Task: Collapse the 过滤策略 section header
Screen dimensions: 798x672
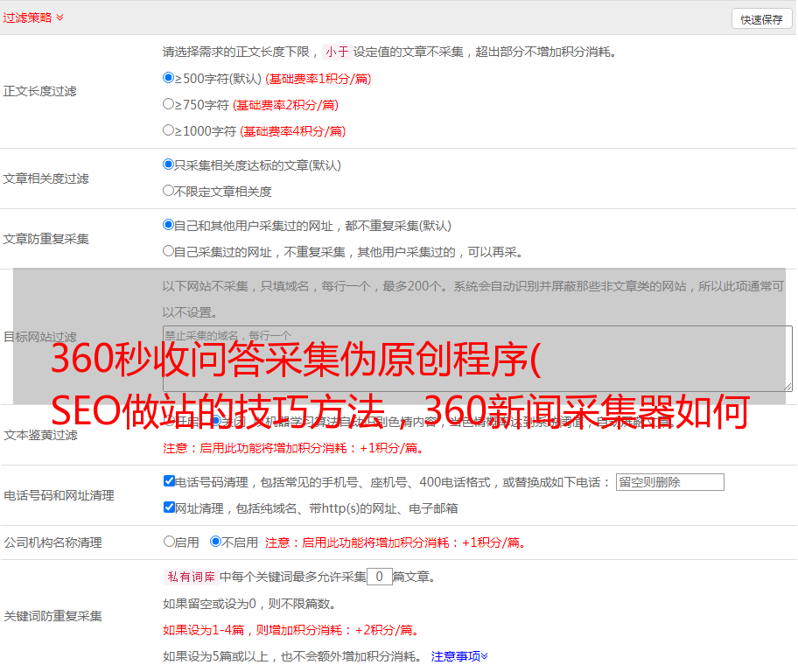Action: coord(33,17)
